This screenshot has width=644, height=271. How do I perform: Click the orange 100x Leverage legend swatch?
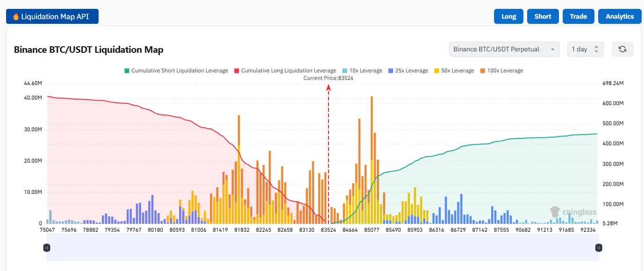tap(482, 71)
